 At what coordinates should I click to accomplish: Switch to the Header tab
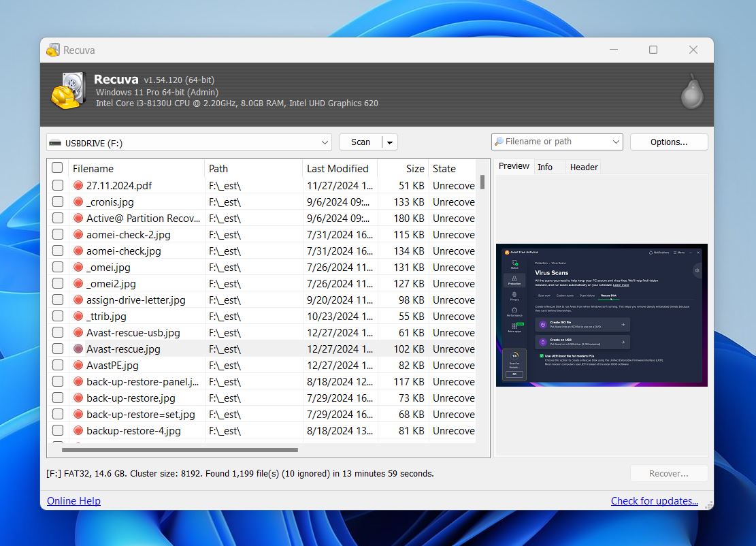[x=583, y=166]
